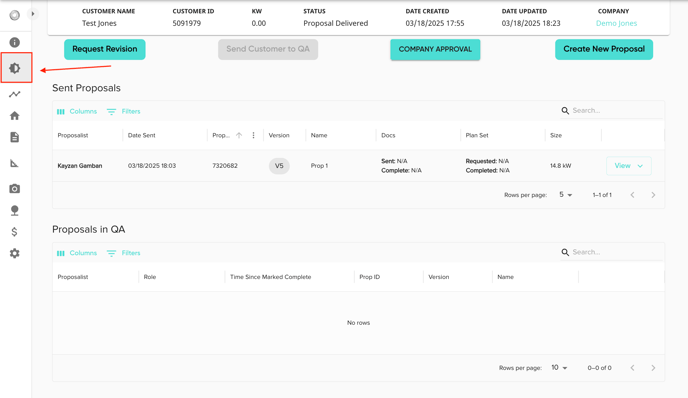Open the dollar sign sidebar icon

point(14,232)
